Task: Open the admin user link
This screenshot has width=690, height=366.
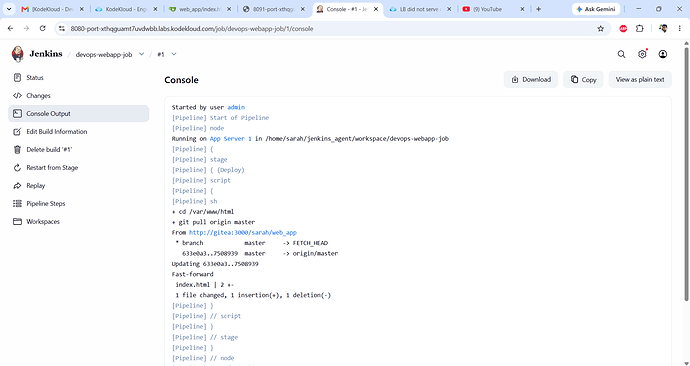Action: click(236, 107)
